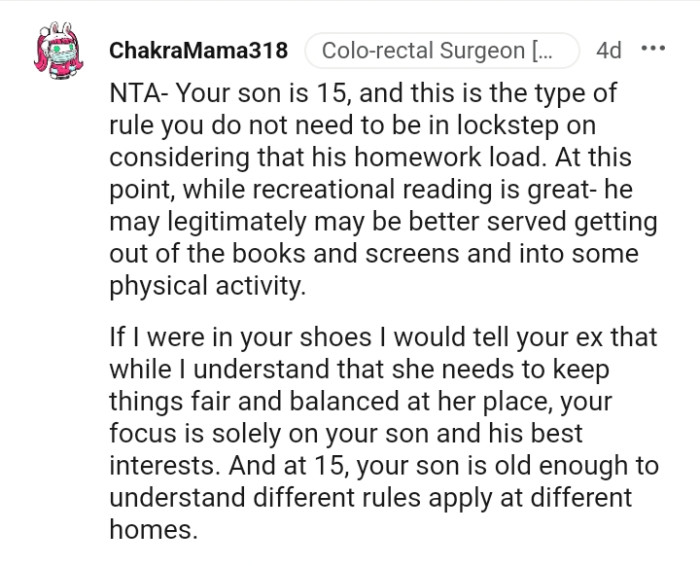Click the word 'NTA-' in the comment
700x566 pixels.
click(x=141, y=96)
